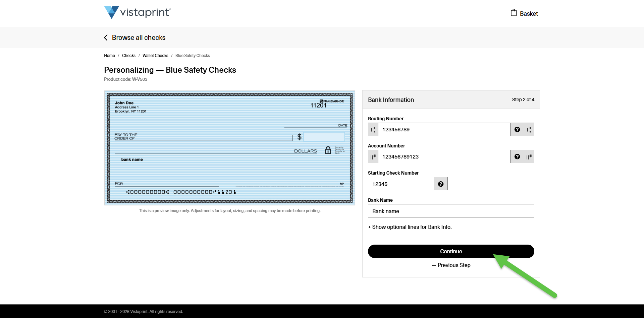Click the copyright Vistaprint footer text
This screenshot has width=644, height=318.
click(x=143, y=312)
